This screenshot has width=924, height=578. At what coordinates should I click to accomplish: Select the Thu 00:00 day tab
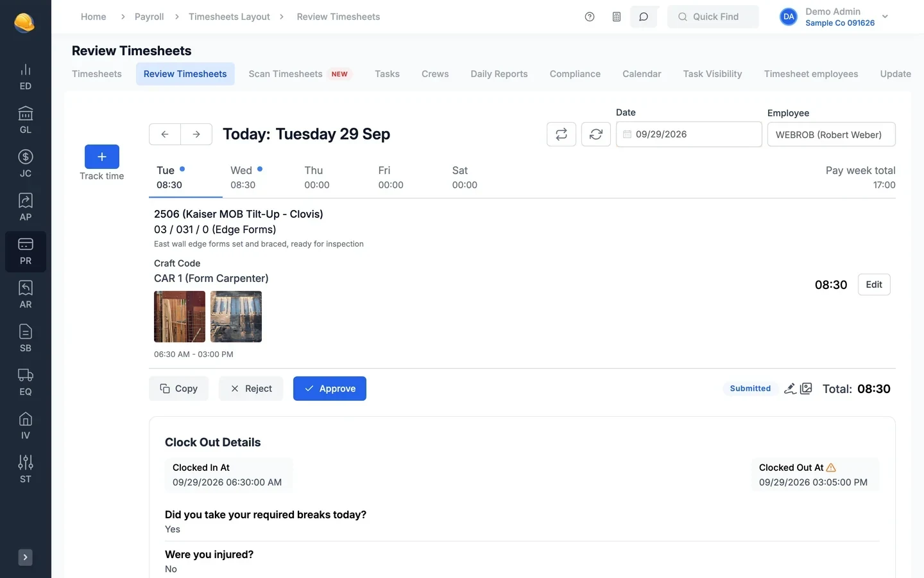coord(333,178)
